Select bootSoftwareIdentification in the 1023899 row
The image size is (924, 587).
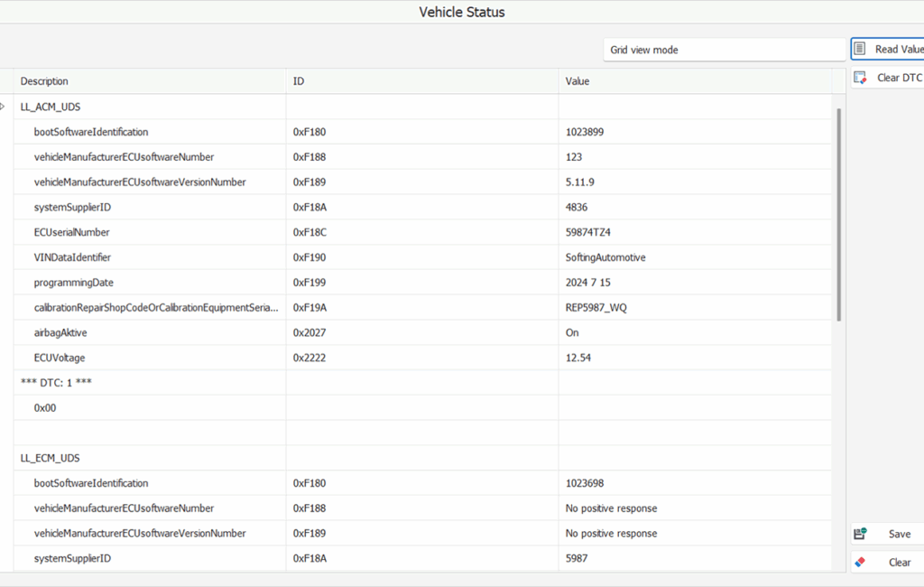(x=91, y=132)
